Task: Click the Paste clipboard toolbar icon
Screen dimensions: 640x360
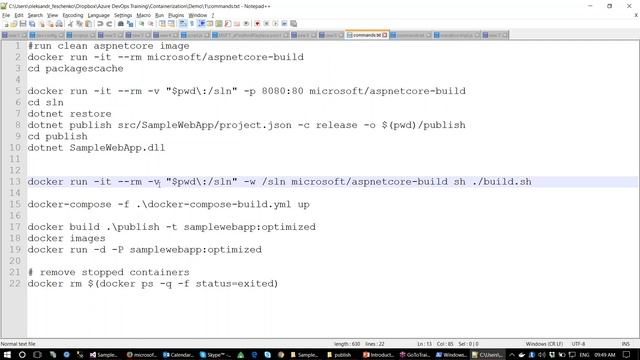Action: coord(88,24)
